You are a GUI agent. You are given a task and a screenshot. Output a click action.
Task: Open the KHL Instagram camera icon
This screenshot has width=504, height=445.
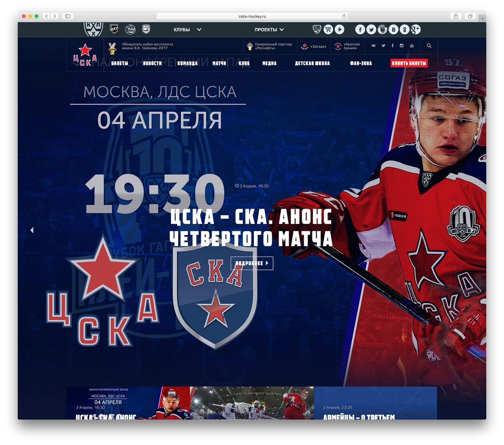click(x=382, y=29)
